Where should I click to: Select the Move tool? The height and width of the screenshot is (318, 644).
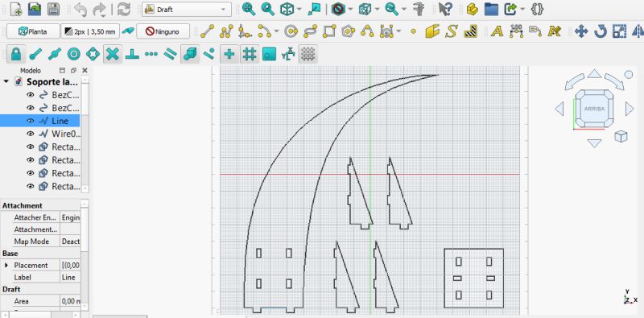tap(581, 31)
